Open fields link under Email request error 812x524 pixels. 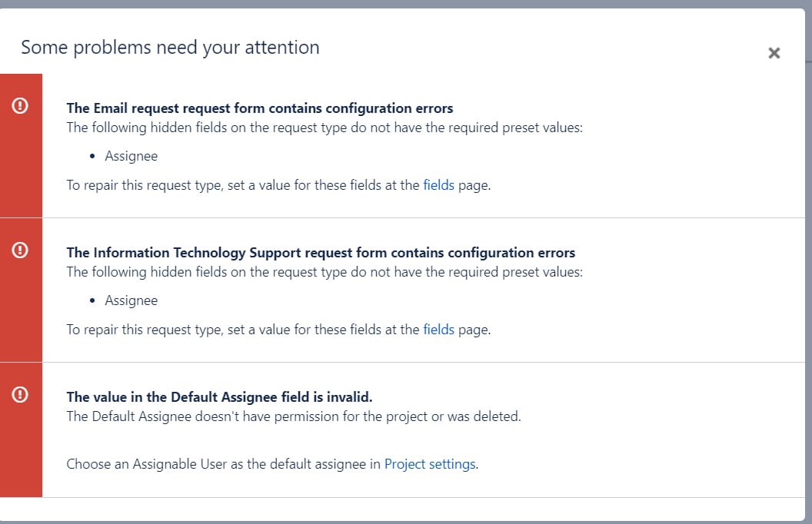tap(438, 185)
